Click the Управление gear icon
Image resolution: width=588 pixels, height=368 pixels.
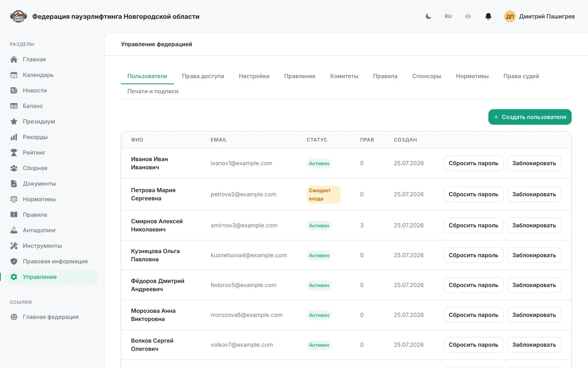coord(14,277)
